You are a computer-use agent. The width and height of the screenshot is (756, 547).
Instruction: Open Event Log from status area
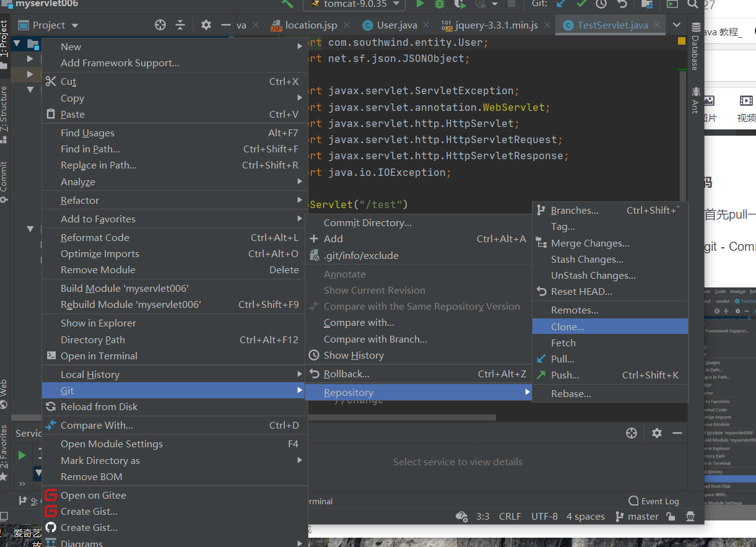[654, 501]
